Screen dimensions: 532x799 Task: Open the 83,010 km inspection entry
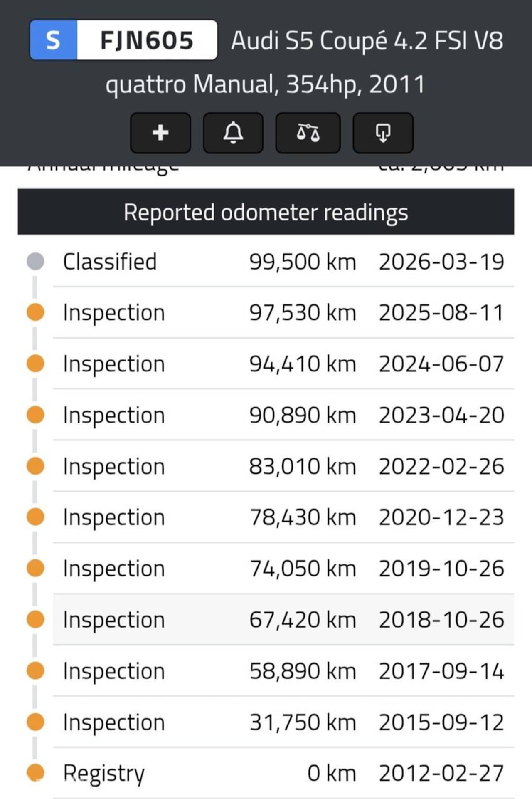pyautogui.click(x=283, y=466)
